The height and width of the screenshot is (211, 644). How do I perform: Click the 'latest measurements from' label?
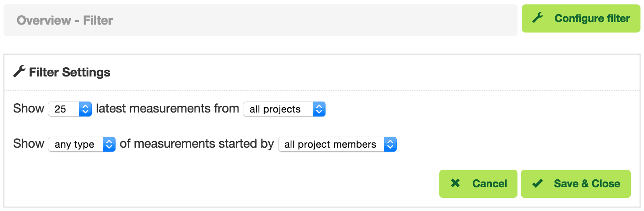click(167, 109)
